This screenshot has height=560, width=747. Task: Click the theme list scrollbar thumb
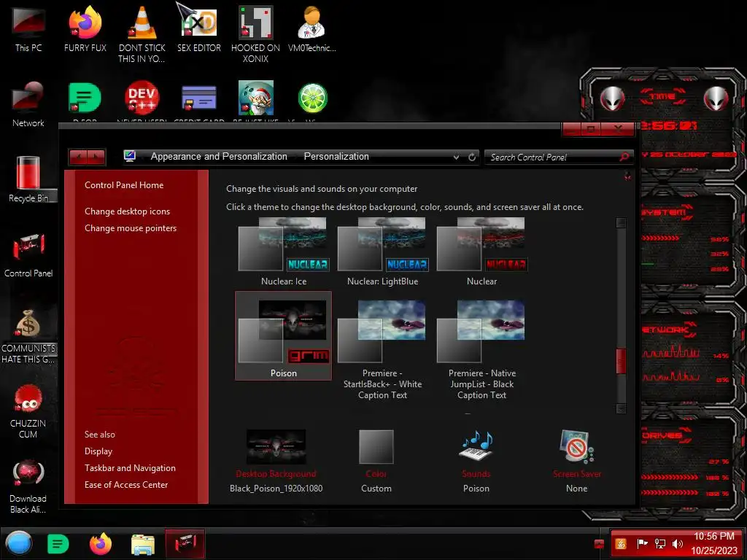pos(621,361)
